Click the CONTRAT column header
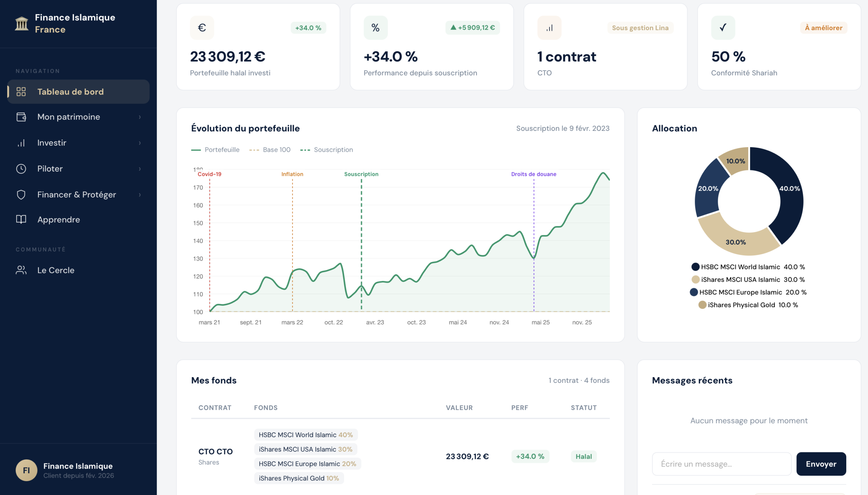This screenshot has width=868, height=495. pos(215,408)
